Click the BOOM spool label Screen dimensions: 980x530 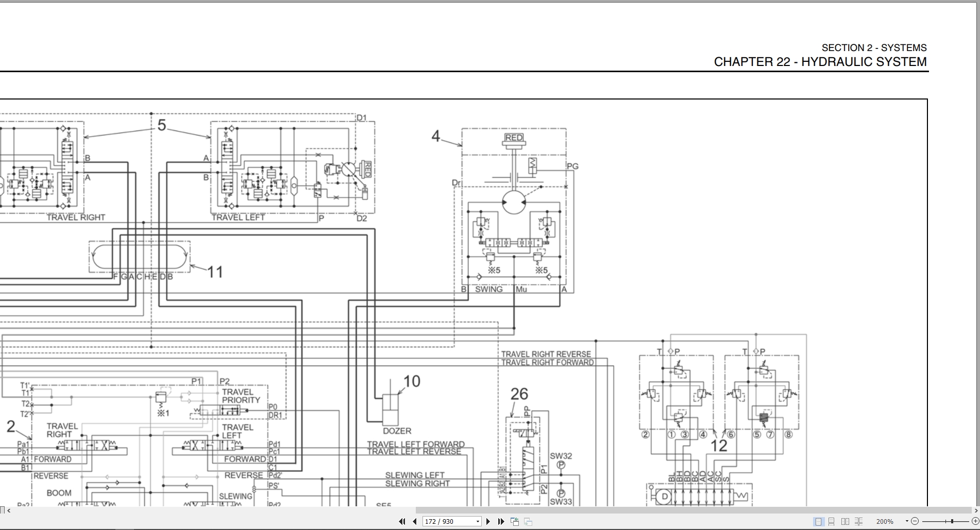coord(59,493)
